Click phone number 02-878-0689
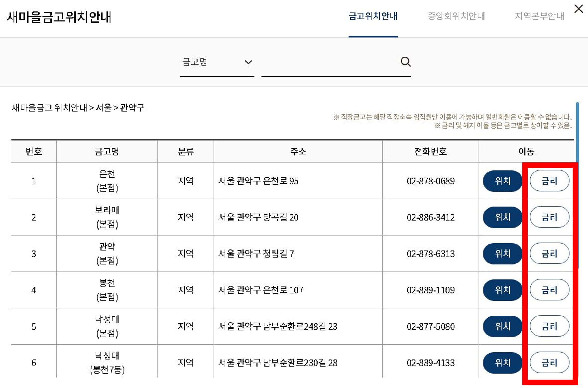The image size is (588, 388). click(431, 181)
